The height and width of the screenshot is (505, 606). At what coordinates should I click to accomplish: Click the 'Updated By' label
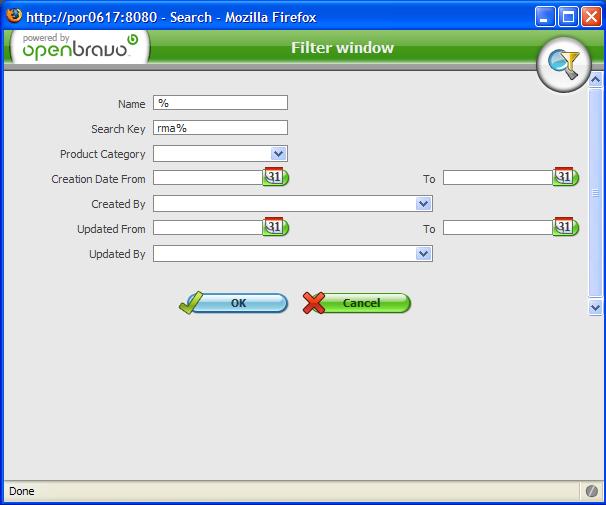pyautogui.click(x=117, y=254)
